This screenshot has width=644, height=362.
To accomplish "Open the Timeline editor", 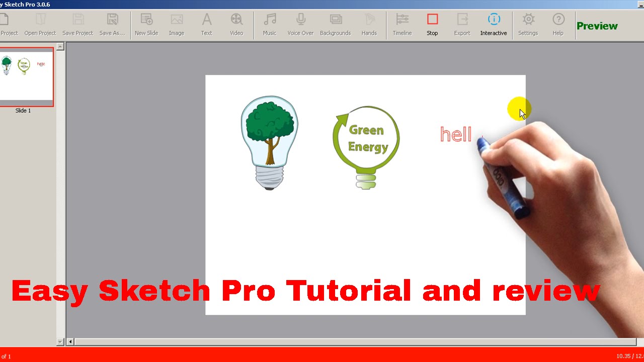I will (403, 25).
